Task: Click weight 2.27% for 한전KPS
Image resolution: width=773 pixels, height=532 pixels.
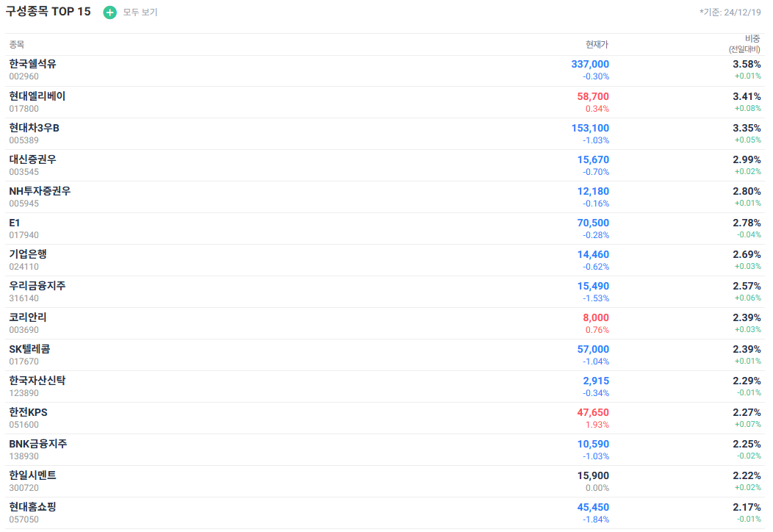Action: [x=747, y=412]
